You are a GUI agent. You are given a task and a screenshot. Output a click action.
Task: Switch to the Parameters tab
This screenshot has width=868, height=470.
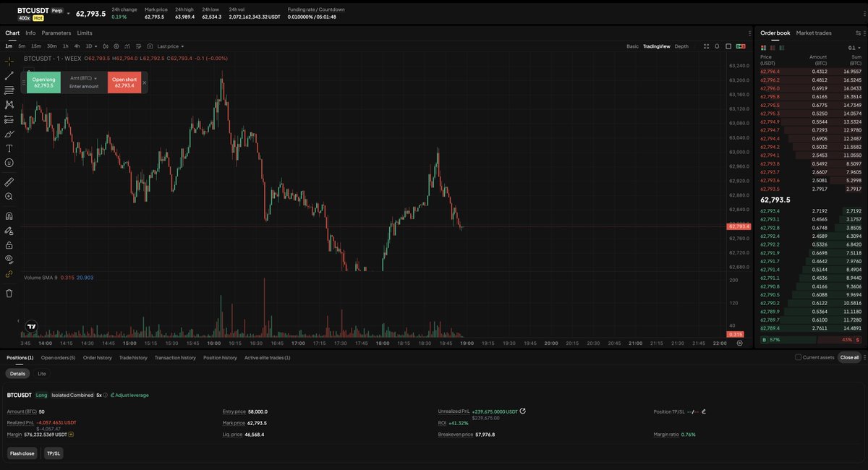56,33
